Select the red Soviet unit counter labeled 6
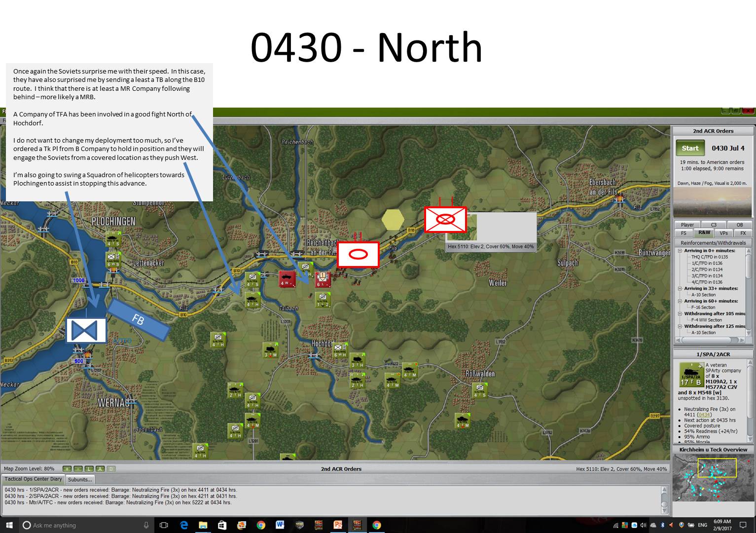 tap(323, 279)
